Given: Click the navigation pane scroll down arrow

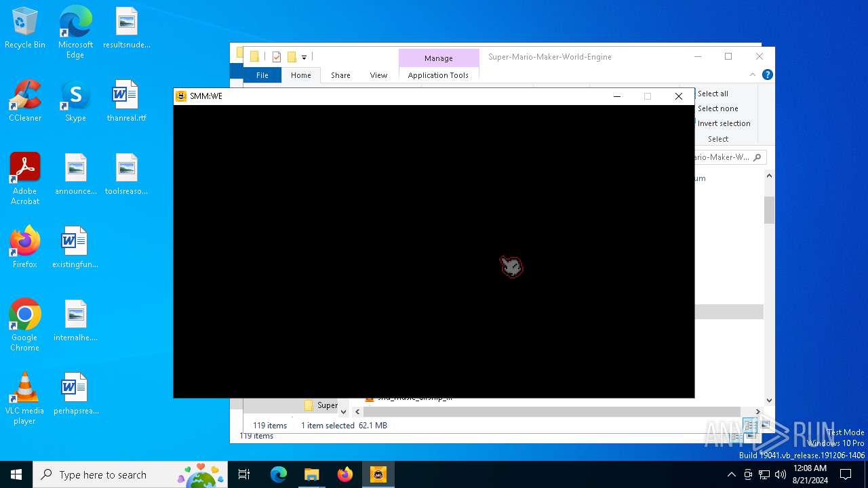Looking at the screenshot, I should 343,411.
